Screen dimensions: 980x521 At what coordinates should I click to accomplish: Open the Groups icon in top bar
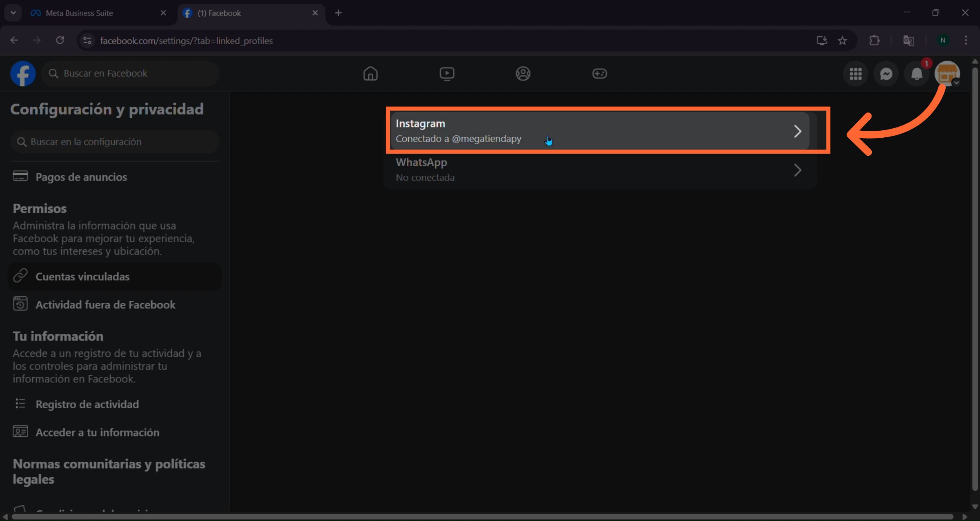[x=523, y=74]
